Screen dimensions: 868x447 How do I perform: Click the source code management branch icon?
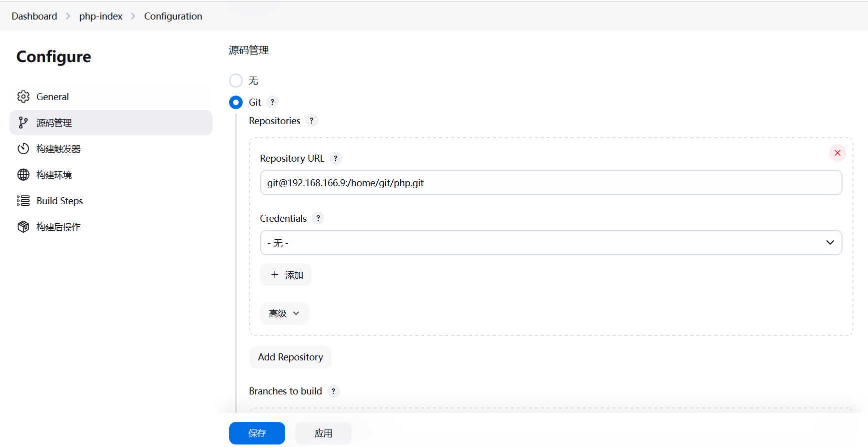point(24,123)
